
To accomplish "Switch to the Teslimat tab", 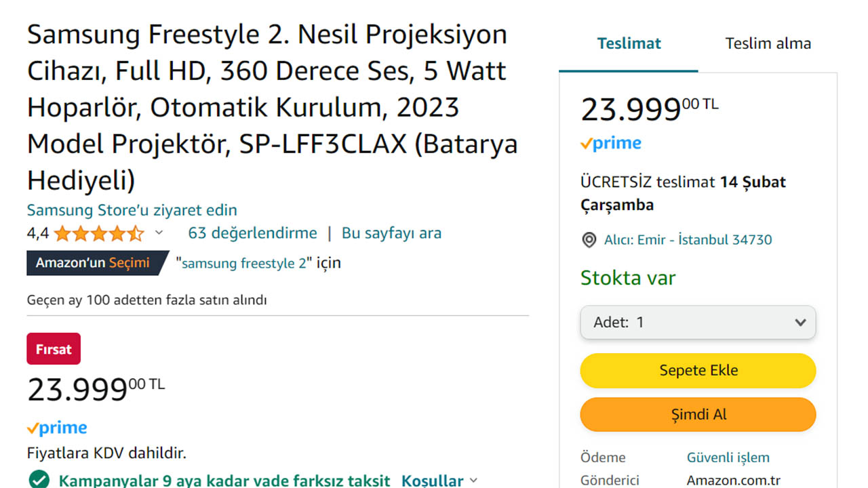I will point(629,44).
